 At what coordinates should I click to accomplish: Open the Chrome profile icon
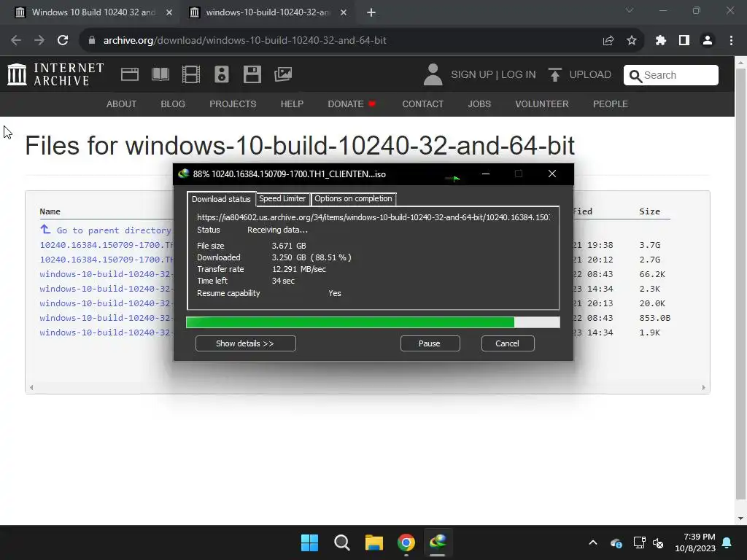pyautogui.click(x=708, y=41)
